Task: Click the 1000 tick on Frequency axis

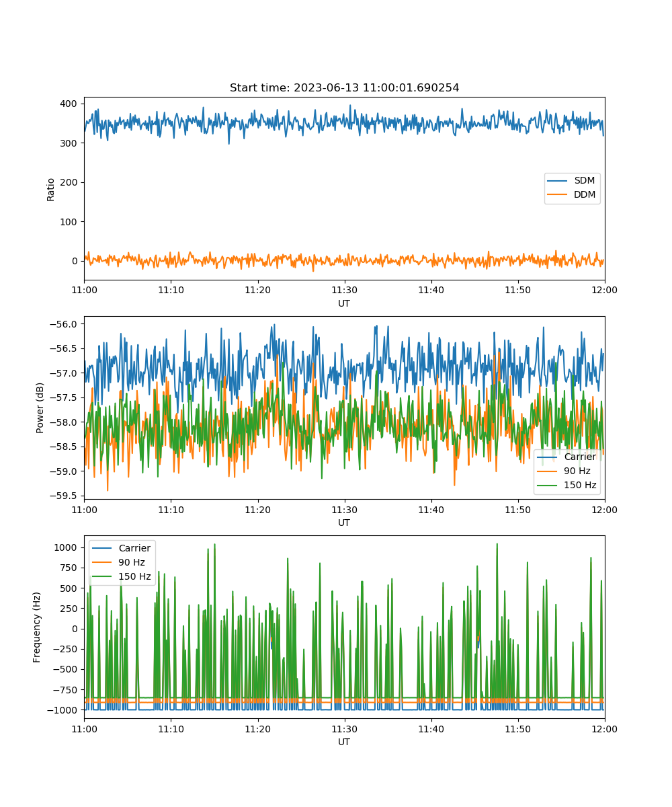Action: point(68,547)
